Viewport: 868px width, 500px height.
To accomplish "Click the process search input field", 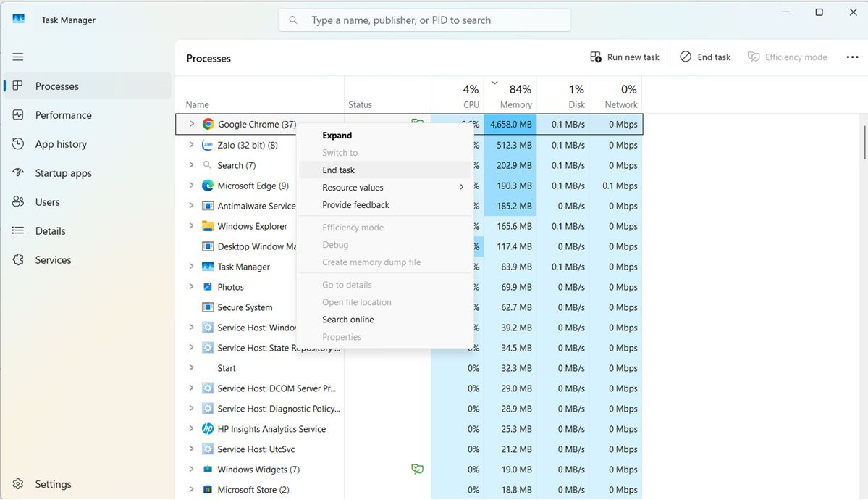I will click(425, 20).
